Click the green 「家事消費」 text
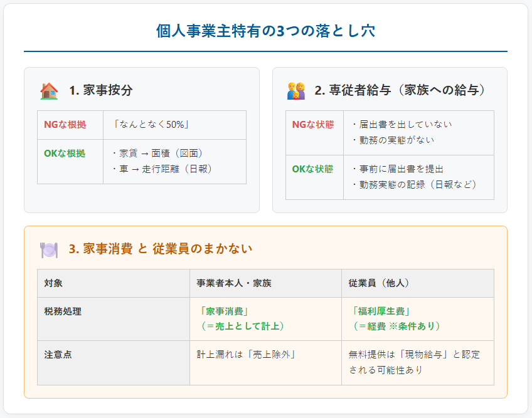Viewport: 532px width, 418px height. [223, 311]
